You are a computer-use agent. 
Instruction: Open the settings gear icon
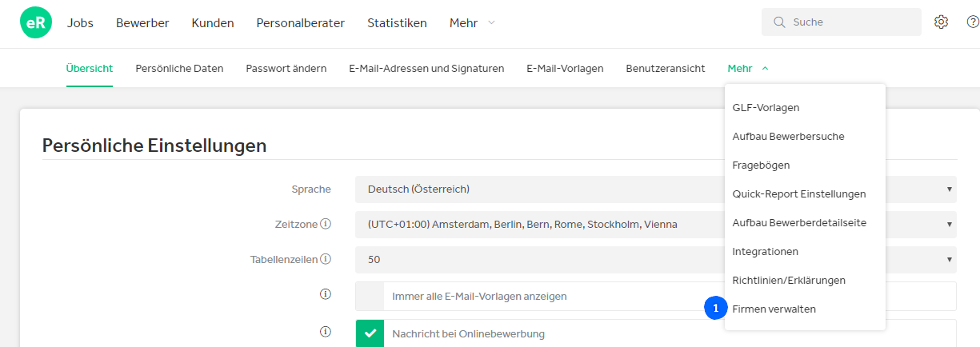pos(942,22)
